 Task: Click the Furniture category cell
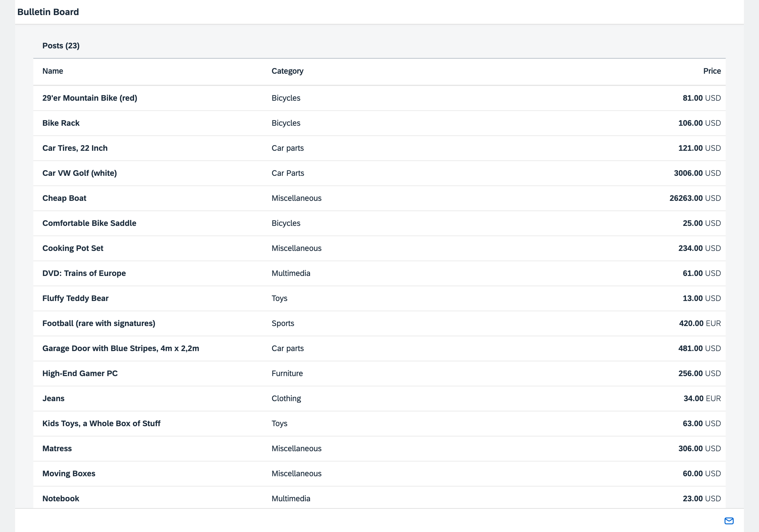click(287, 373)
